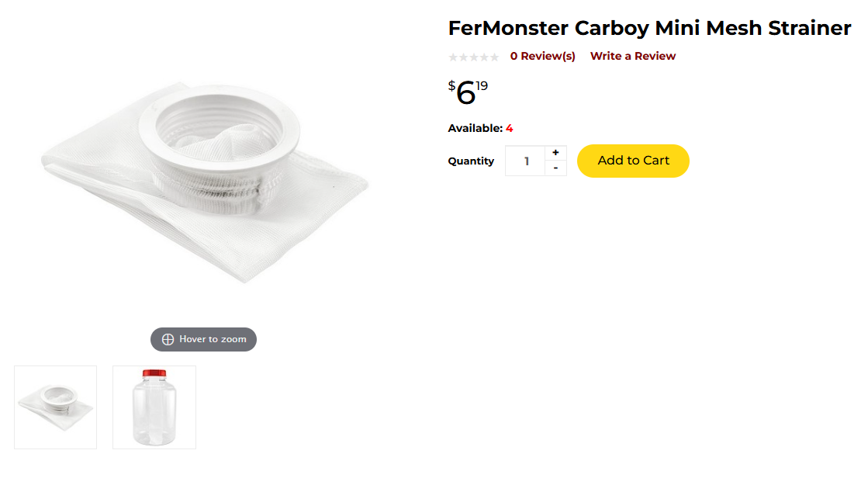Select the fifth rating star
868x478 pixels.
494,57
